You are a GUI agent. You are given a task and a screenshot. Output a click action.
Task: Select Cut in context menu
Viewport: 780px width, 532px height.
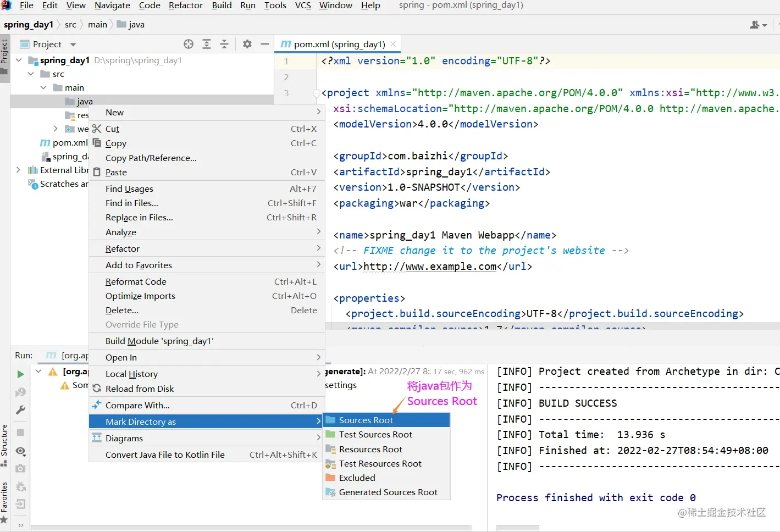pyautogui.click(x=207, y=129)
